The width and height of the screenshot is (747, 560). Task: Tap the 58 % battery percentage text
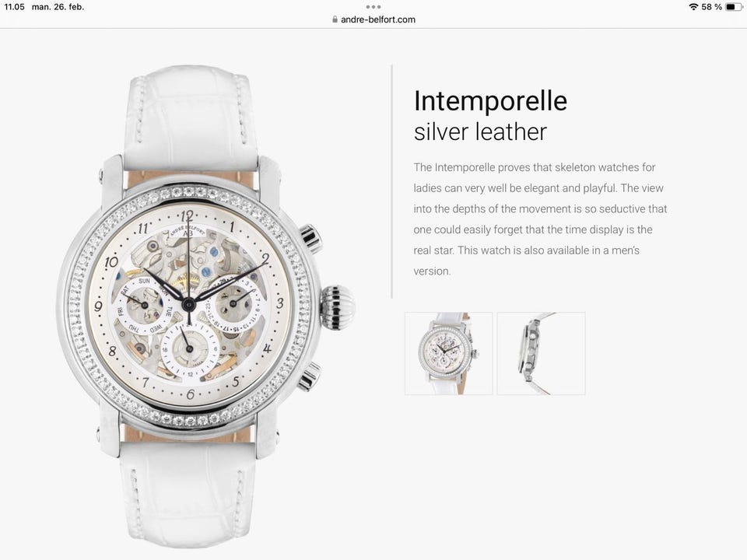[x=712, y=7]
